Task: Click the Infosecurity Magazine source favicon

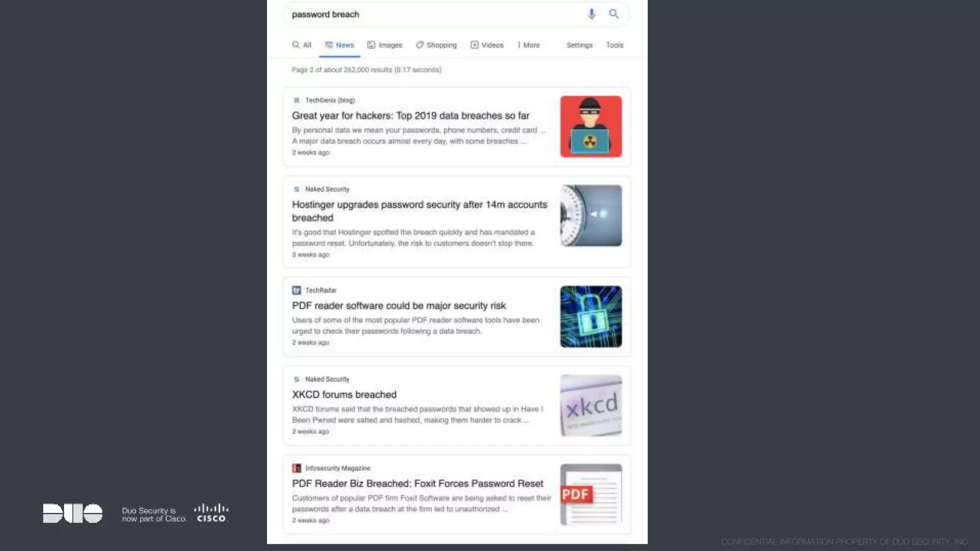Action: (x=296, y=468)
